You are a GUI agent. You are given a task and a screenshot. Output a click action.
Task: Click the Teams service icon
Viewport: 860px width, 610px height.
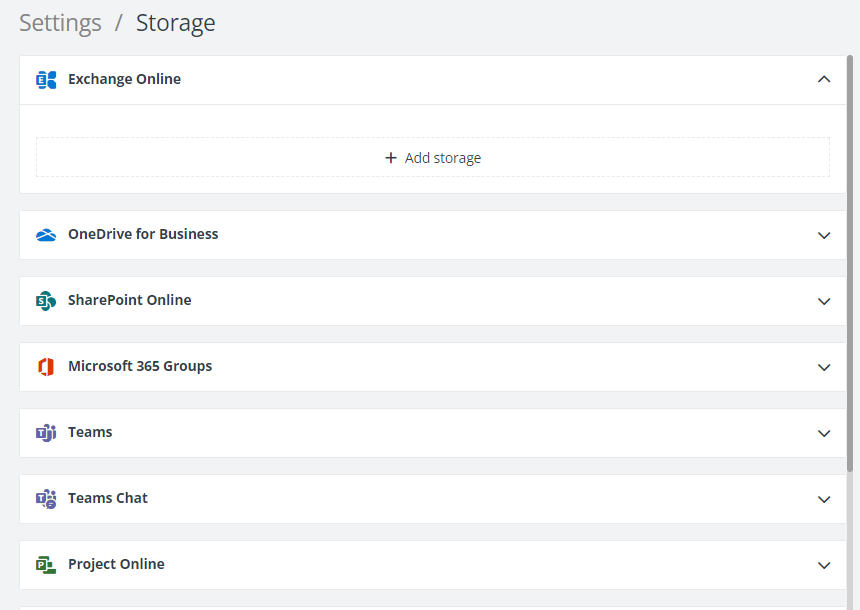pos(45,432)
